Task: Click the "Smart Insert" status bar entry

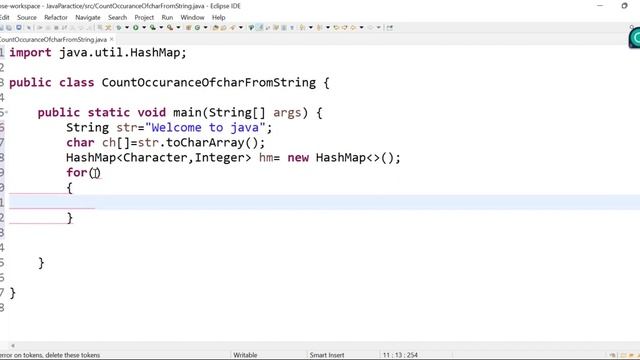Action: pos(327,355)
